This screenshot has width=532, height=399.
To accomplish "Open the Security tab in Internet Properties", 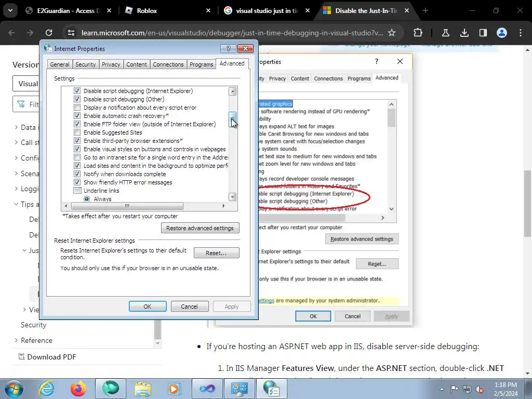I will click(86, 64).
